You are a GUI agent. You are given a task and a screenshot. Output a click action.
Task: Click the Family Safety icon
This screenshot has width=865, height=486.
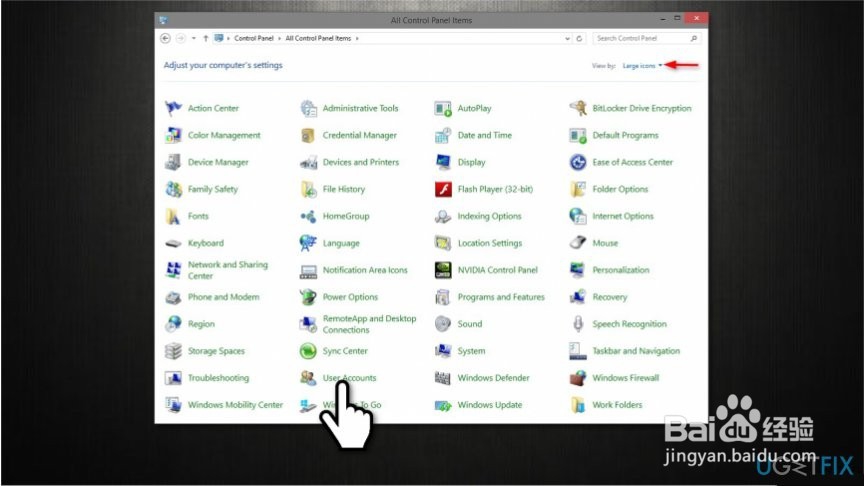(173, 189)
